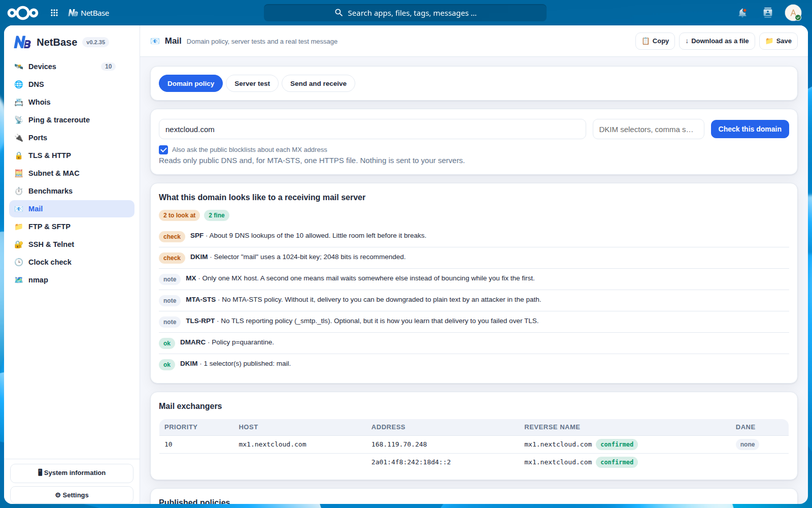Click the global search field
The width and height of the screenshot is (812, 508).
pos(405,13)
